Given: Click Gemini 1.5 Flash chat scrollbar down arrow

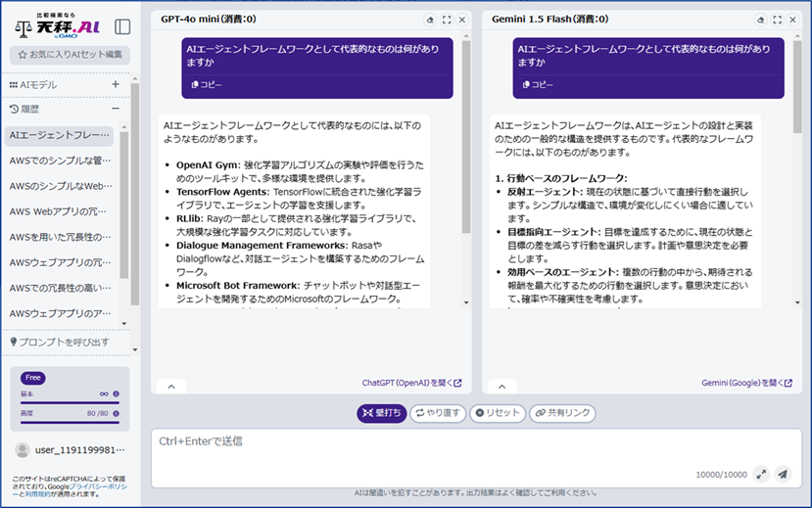Looking at the screenshot, I should pyautogui.click(x=797, y=302).
